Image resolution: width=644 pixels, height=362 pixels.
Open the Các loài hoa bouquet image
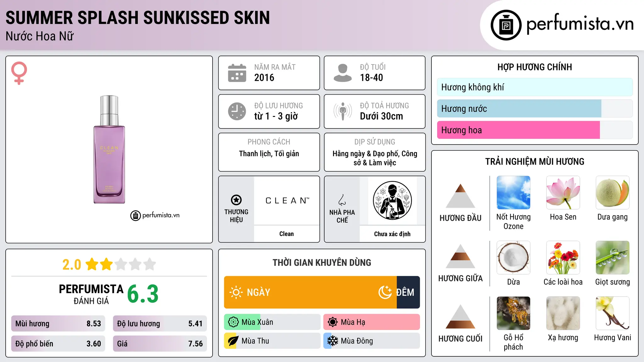coord(563,258)
